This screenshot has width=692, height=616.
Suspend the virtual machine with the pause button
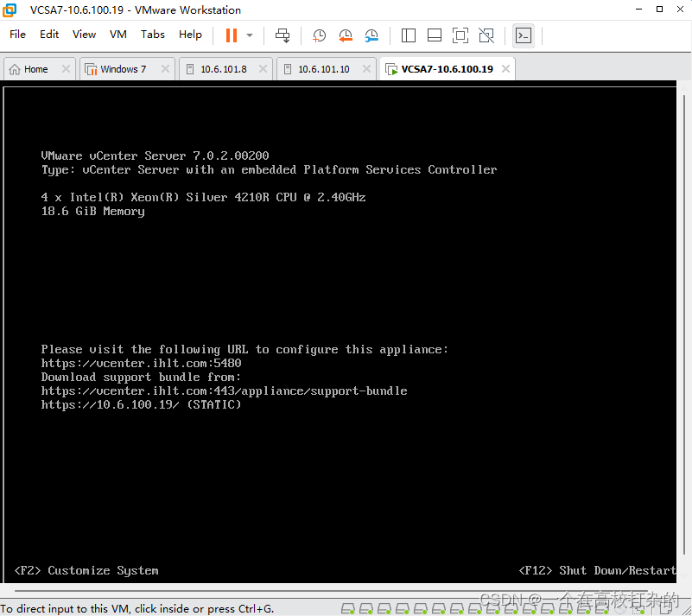(232, 35)
